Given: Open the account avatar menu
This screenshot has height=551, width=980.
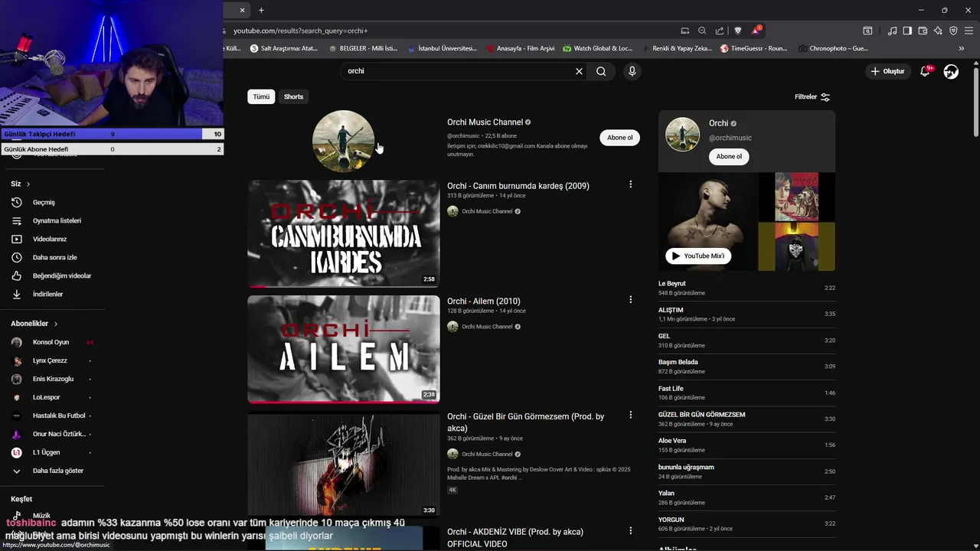Looking at the screenshot, I should (x=951, y=71).
